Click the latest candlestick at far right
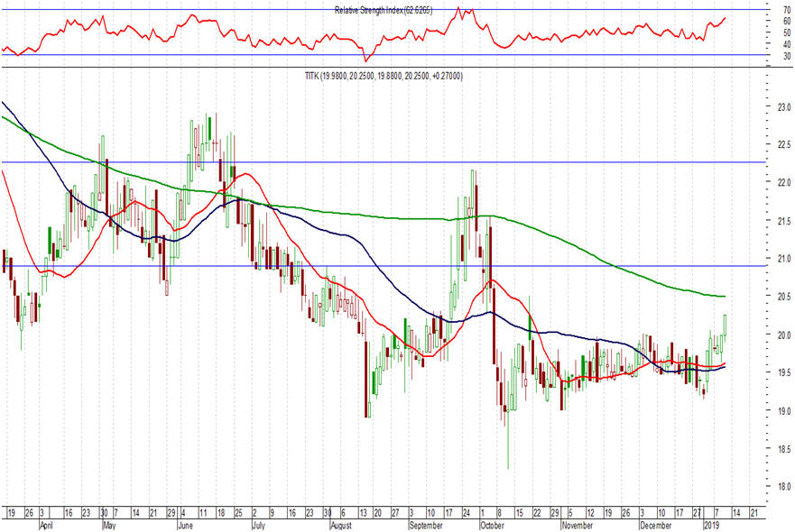Image resolution: width=795 pixels, height=532 pixels. click(x=725, y=325)
